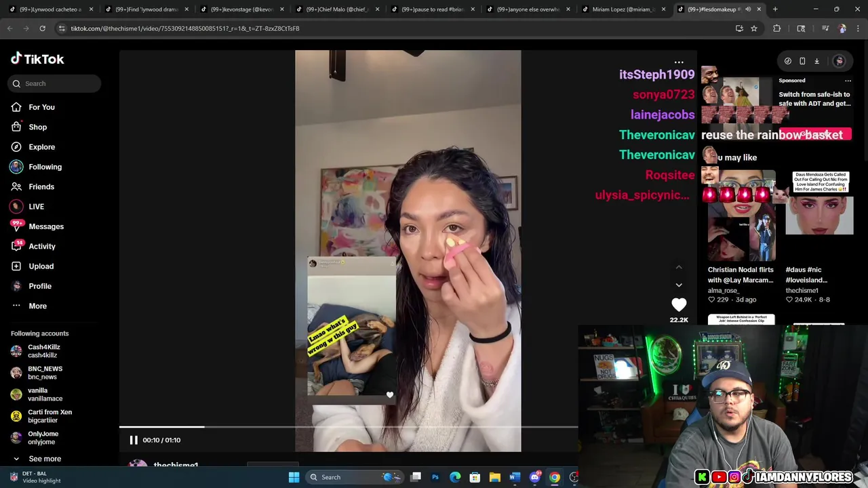The height and width of the screenshot is (488, 868).
Task: Open the For You feed
Action: coord(42,107)
